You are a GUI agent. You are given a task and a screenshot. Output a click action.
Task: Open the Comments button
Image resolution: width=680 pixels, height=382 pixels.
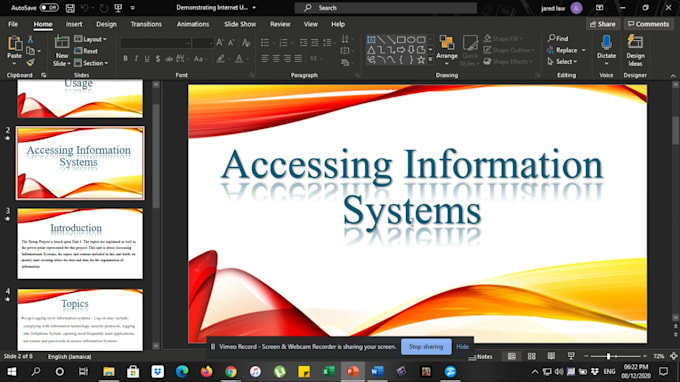[649, 24]
